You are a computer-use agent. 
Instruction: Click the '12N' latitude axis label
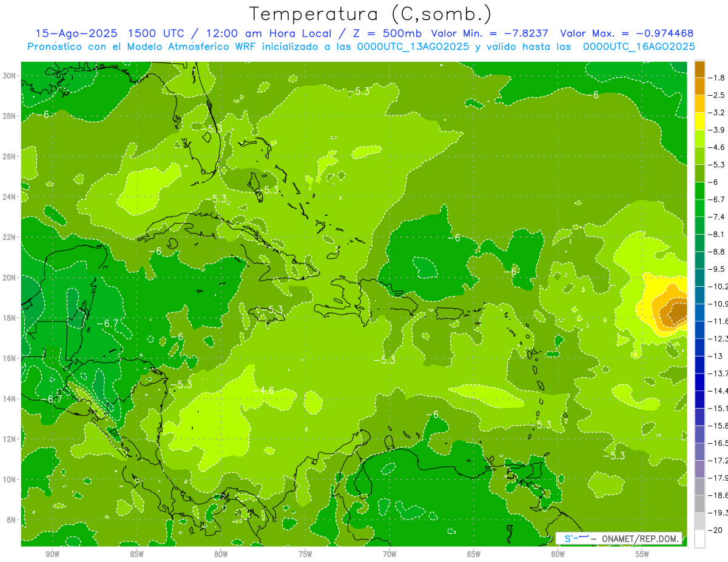(10, 438)
